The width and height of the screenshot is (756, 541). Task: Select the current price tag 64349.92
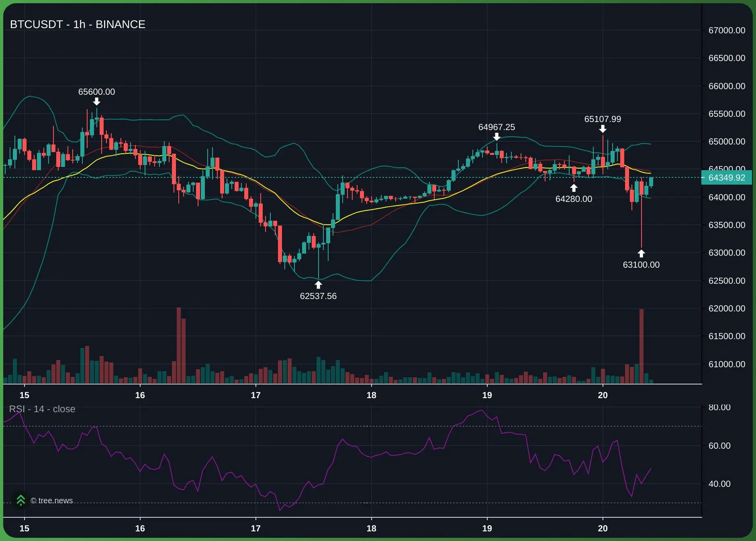tap(727, 177)
